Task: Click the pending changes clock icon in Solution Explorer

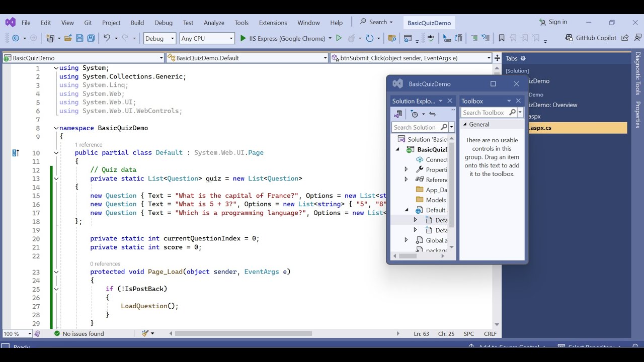Action: pyautogui.click(x=414, y=114)
